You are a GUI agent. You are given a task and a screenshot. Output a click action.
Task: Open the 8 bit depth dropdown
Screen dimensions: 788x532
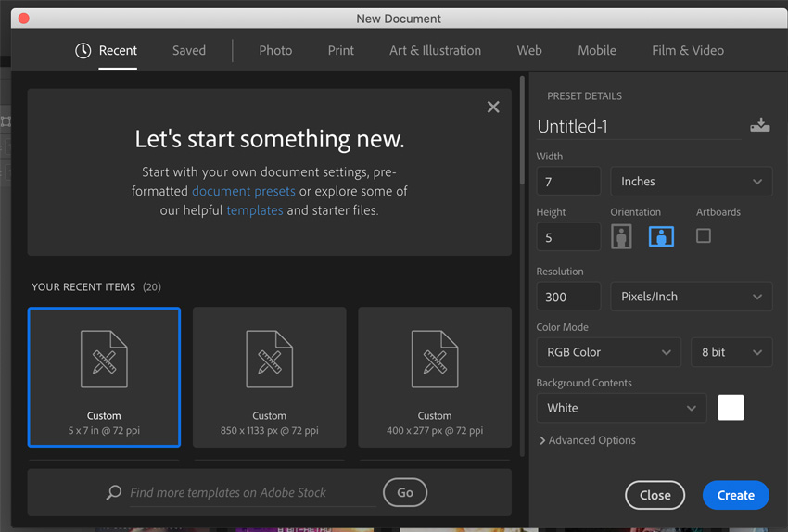pyautogui.click(x=731, y=352)
